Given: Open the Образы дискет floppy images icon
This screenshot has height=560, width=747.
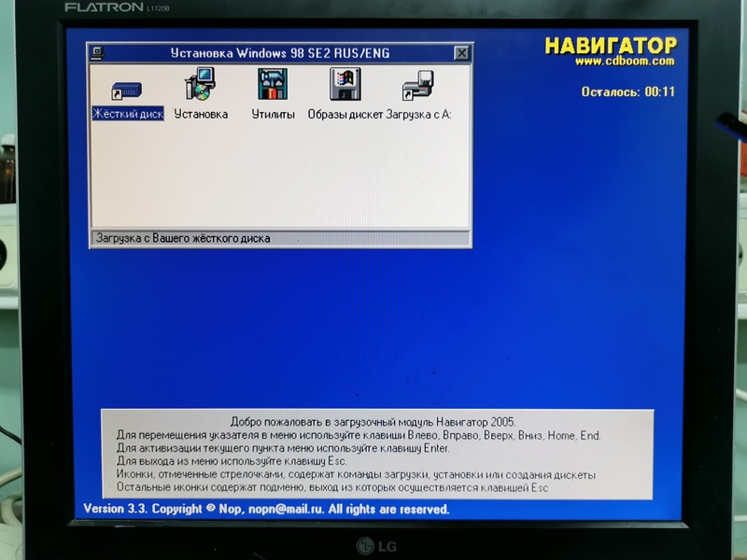Looking at the screenshot, I should click(x=345, y=84).
